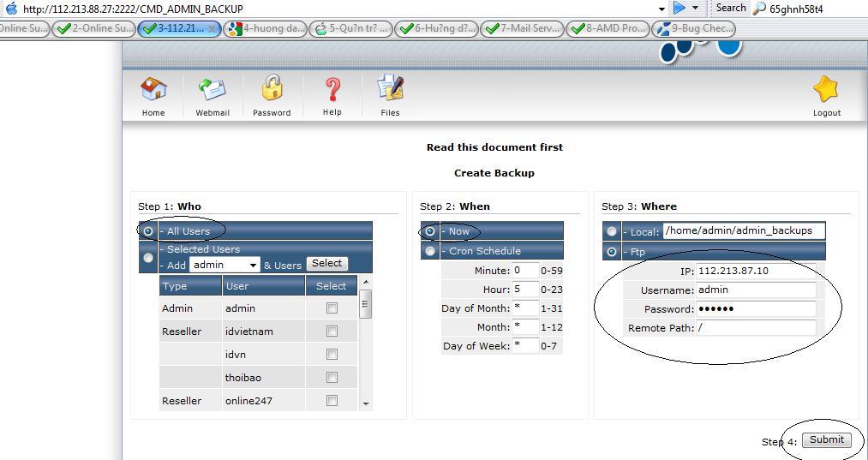Open the Help question mark icon
The width and height of the screenshot is (868, 460).
[332, 90]
